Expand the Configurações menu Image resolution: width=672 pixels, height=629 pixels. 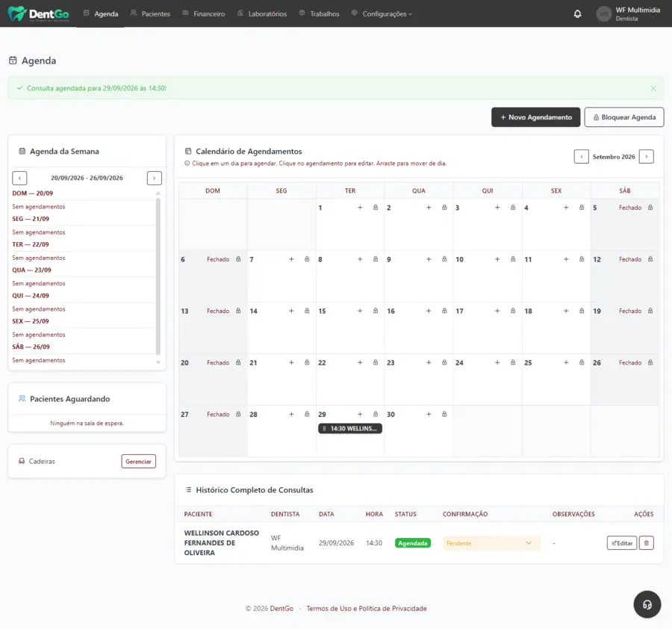point(382,13)
